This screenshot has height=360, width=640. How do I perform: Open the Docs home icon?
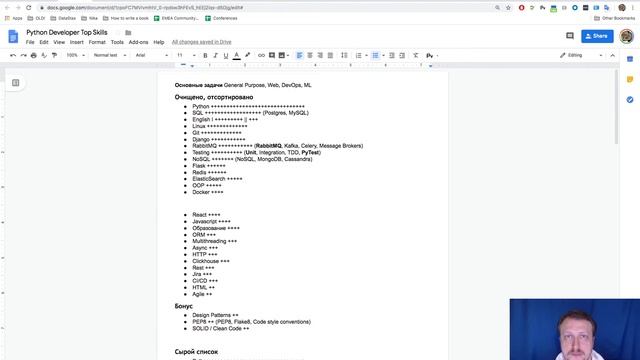[13, 36]
